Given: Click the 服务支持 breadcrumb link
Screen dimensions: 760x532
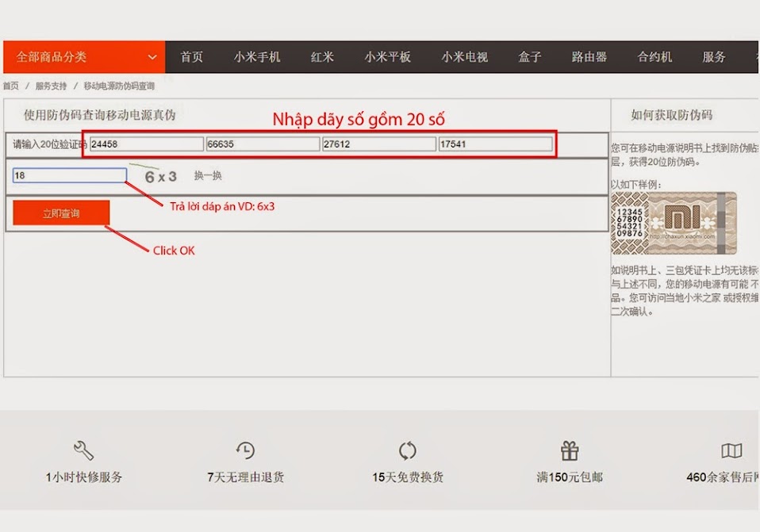Looking at the screenshot, I should coord(51,86).
